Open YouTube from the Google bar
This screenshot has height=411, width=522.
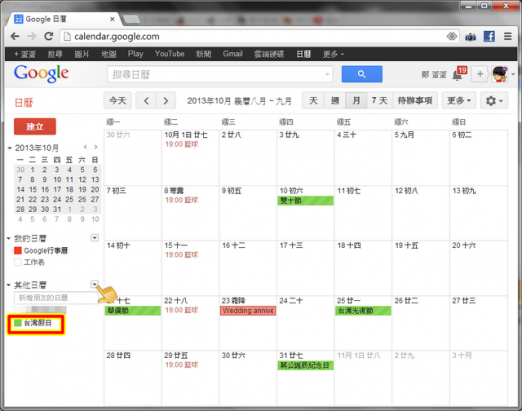(169, 54)
